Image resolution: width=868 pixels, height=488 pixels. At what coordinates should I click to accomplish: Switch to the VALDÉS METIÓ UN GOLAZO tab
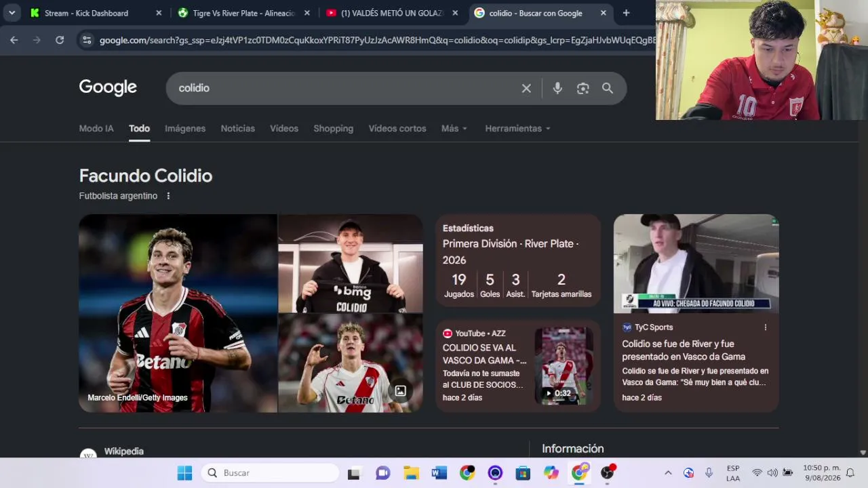coord(392,13)
